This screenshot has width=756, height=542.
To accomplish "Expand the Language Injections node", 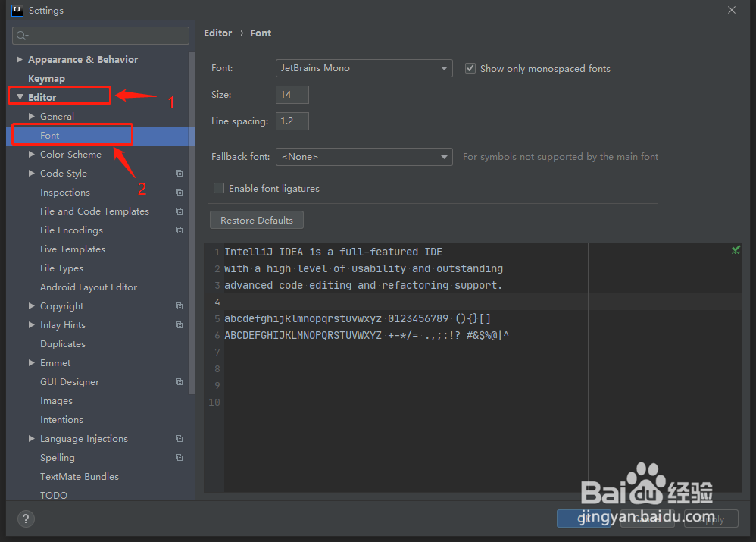I will 31,439.
